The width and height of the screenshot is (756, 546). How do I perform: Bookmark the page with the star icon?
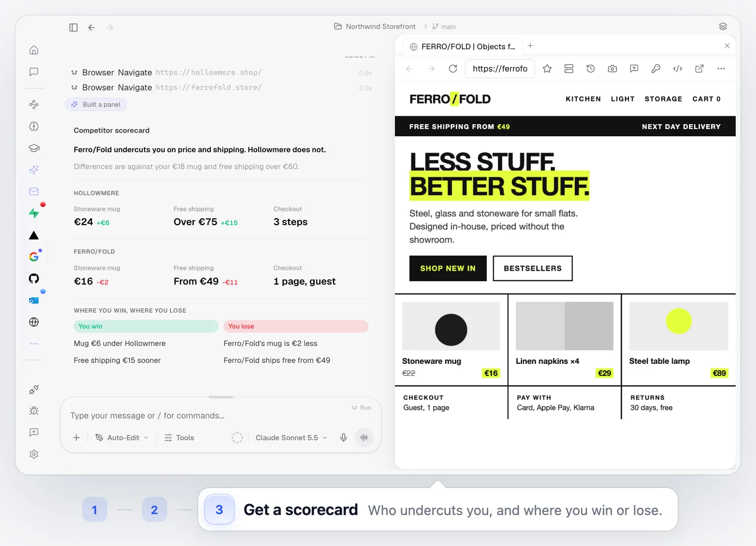coord(547,69)
